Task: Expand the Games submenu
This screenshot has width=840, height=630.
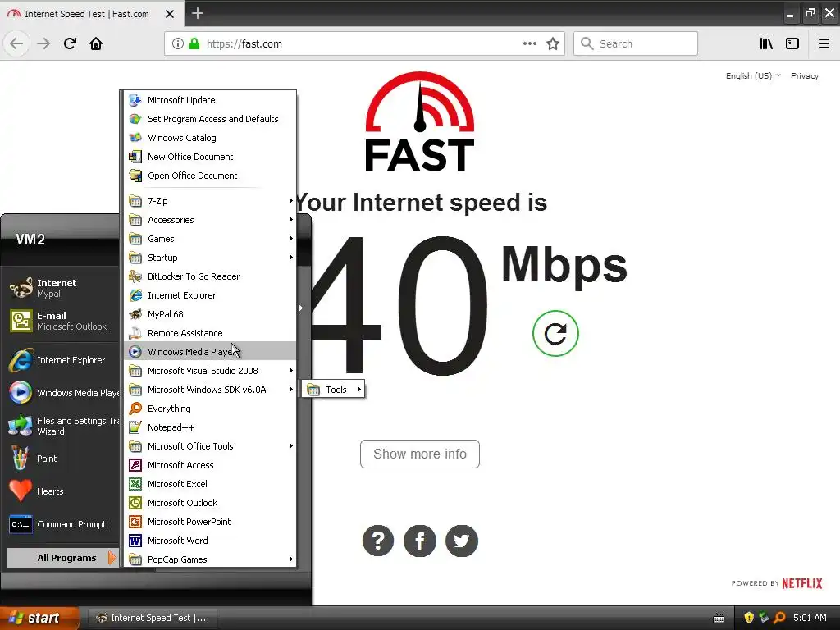Action: coord(210,239)
